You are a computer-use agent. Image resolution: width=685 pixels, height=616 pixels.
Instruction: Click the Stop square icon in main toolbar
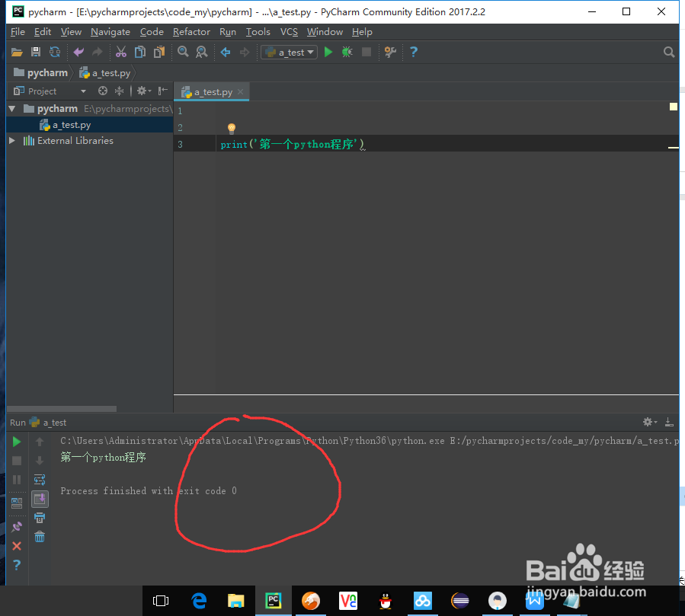pos(367,53)
